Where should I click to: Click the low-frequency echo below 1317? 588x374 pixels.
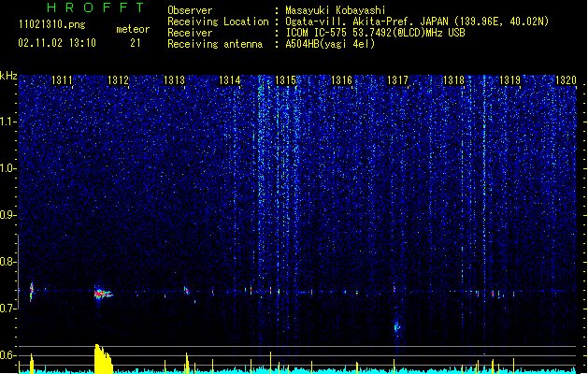click(397, 327)
